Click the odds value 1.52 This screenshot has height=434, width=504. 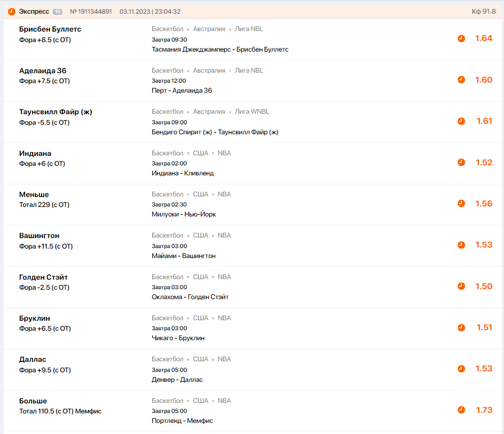484,163
